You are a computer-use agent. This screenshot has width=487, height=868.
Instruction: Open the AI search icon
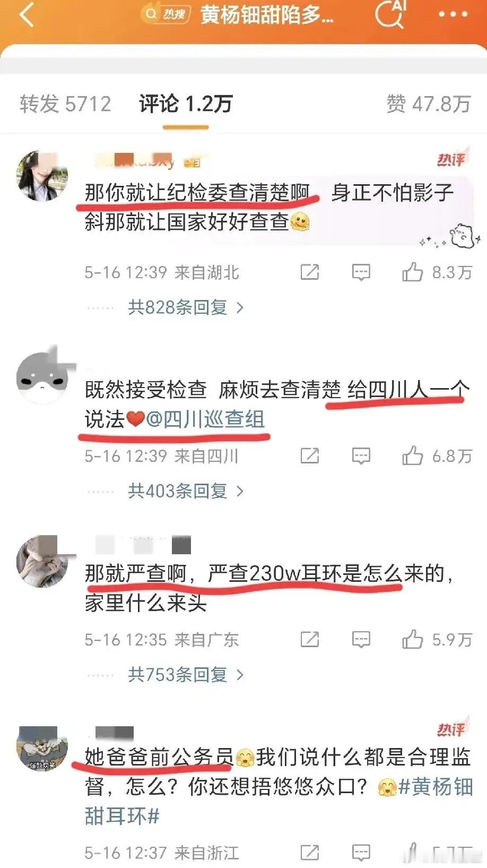coord(390,14)
